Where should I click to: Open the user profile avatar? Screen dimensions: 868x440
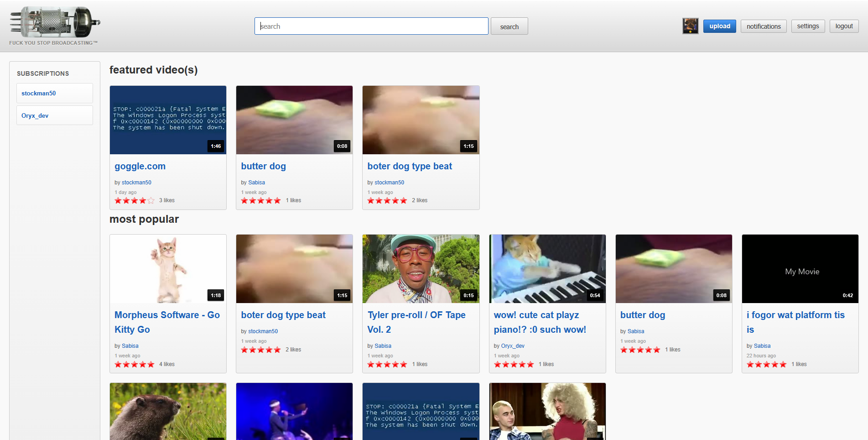pyautogui.click(x=690, y=26)
